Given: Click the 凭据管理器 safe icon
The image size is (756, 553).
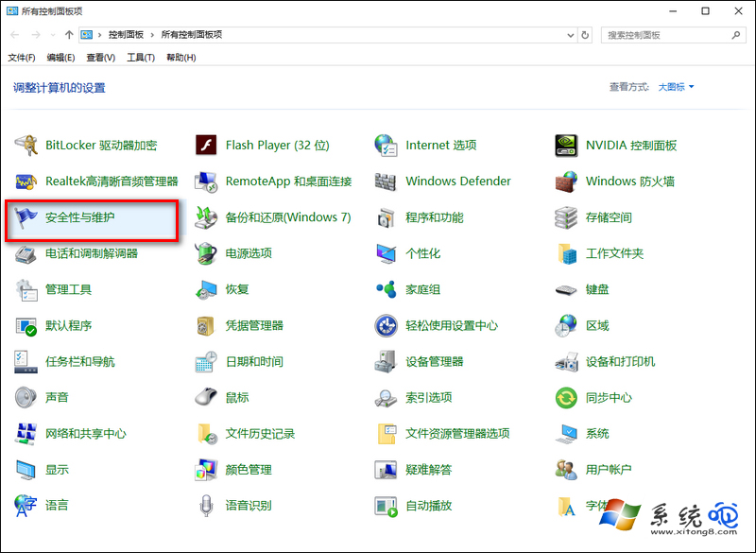Looking at the screenshot, I should [206, 326].
